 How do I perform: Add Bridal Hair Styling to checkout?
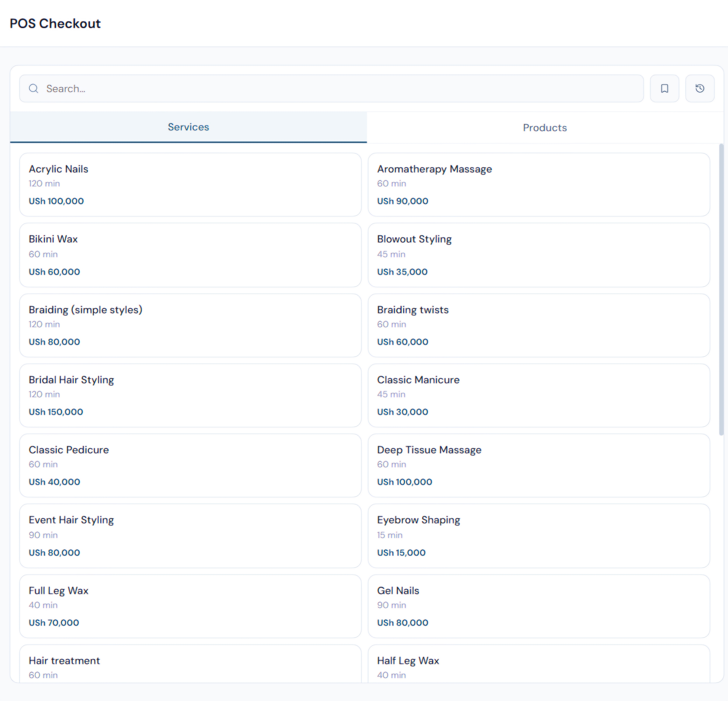[190, 395]
